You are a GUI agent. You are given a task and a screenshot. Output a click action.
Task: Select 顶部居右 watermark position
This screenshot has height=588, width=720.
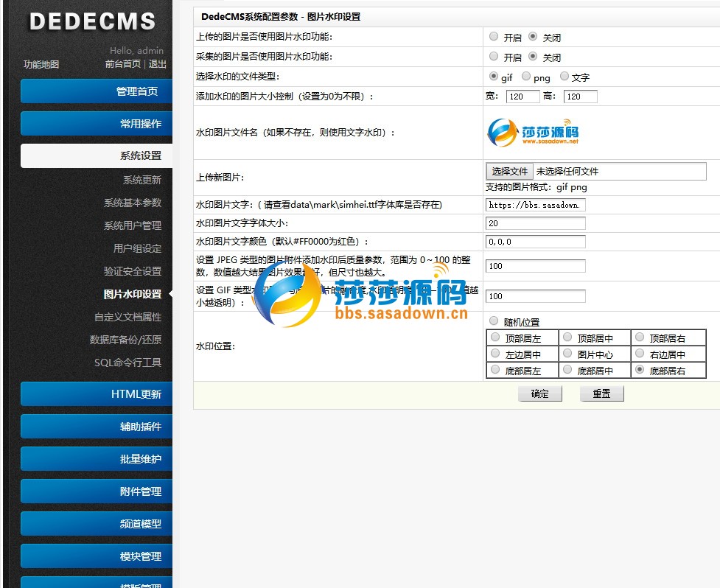(640, 337)
